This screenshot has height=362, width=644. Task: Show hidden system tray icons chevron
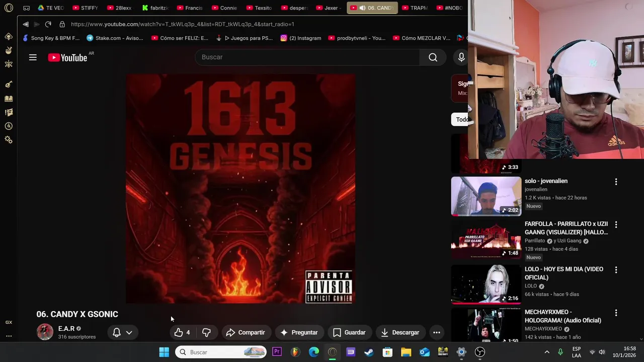pyautogui.click(x=547, y=352)
